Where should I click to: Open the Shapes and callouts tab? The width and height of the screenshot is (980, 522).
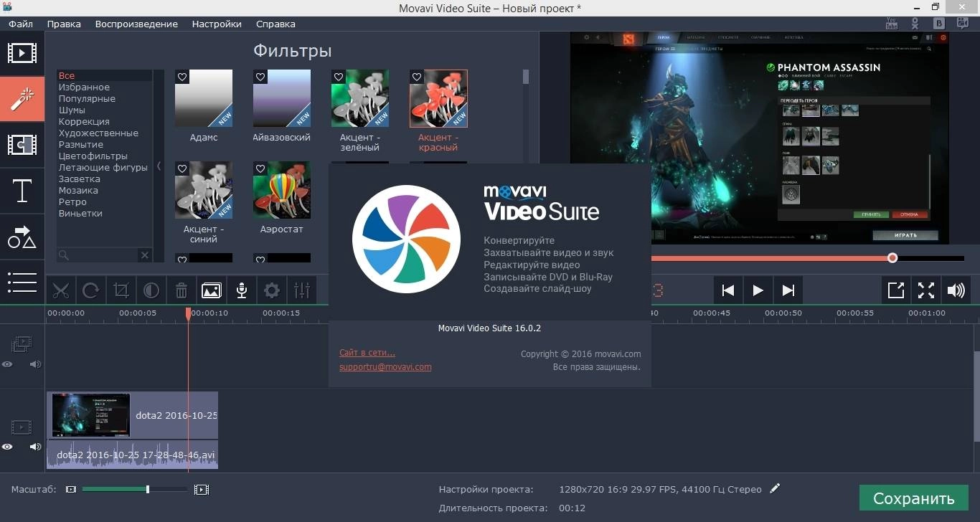point(22,237)
